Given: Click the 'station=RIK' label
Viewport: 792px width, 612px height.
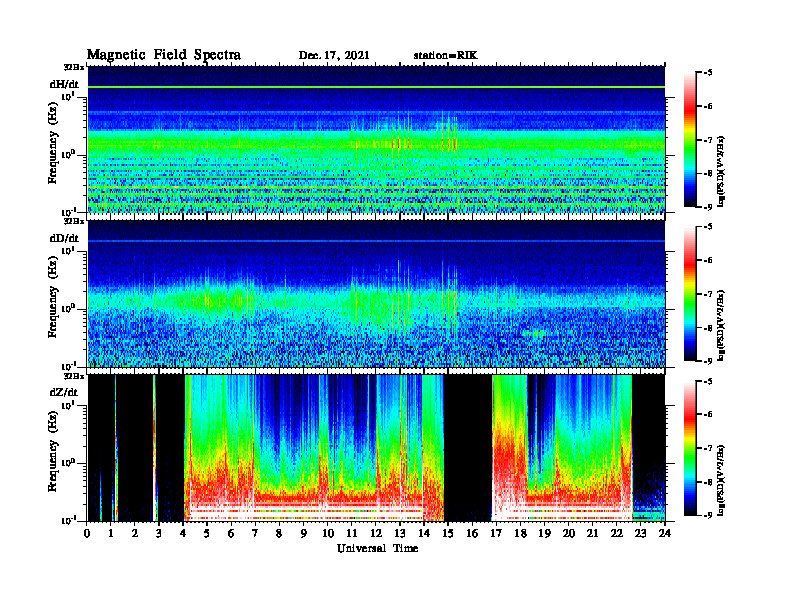Looking at the screenshot, I should tap(445, 56).
